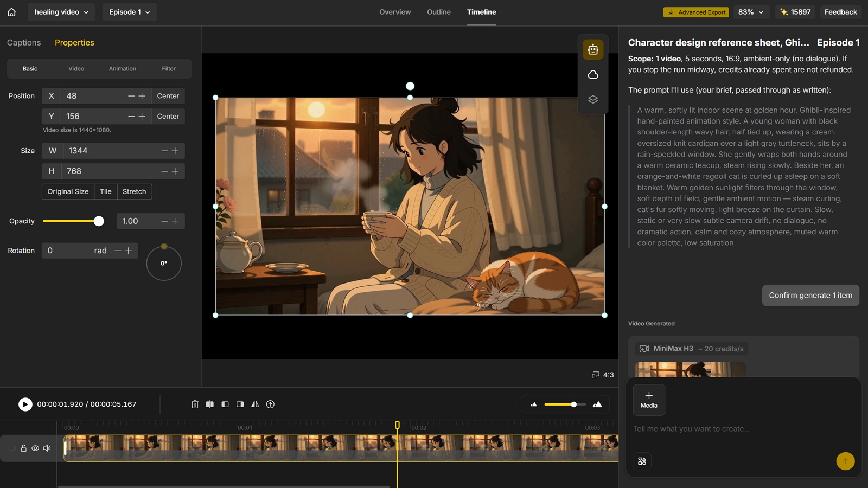Select the Basic properties tab
The width and height of the screenshot is (868, 488).
tap(30, 69)
